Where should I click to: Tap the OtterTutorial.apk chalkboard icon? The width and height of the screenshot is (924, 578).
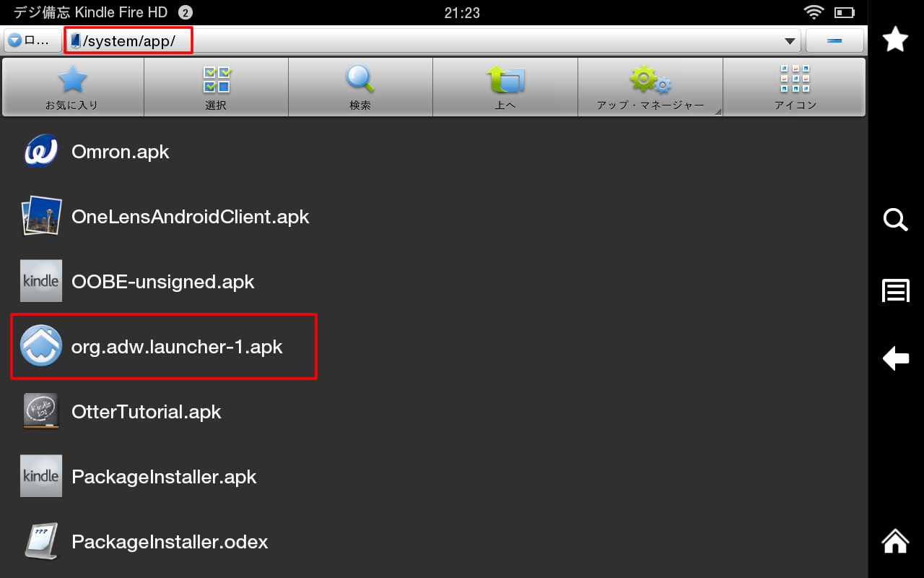pyautogui.click(x=41, y=412)
